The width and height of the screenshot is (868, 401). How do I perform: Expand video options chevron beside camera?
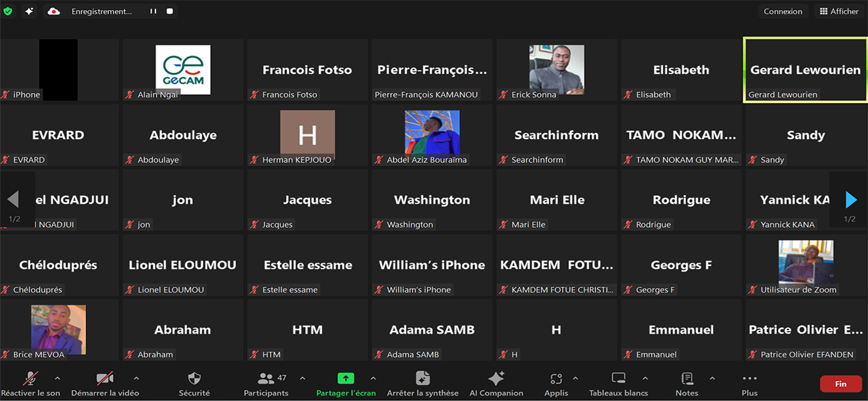(x=136, y=378)
